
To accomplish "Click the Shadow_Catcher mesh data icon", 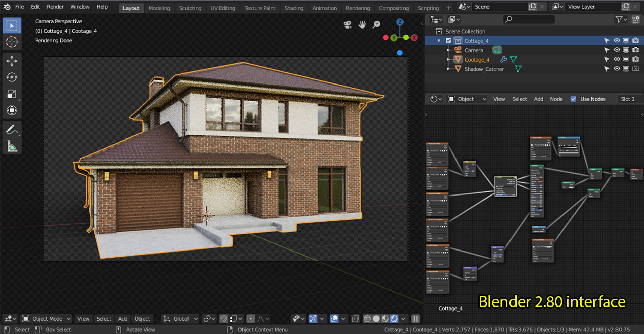I will coord(518,69).
